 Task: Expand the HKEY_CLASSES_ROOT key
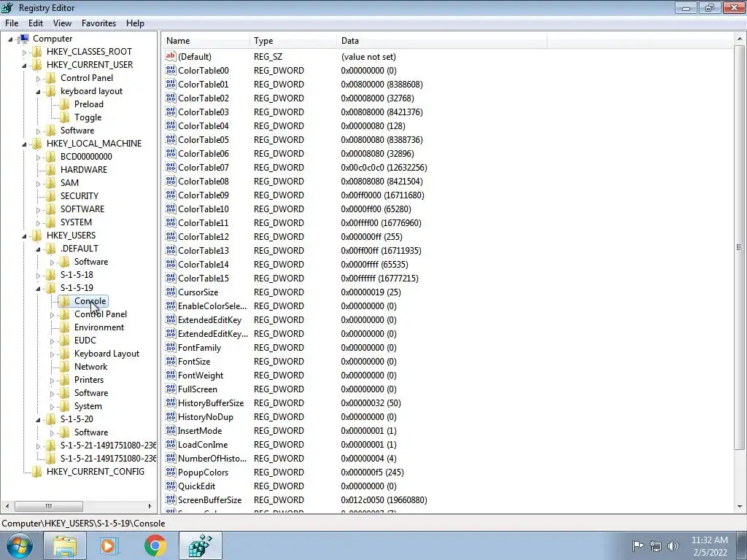(x=25, y=52)
